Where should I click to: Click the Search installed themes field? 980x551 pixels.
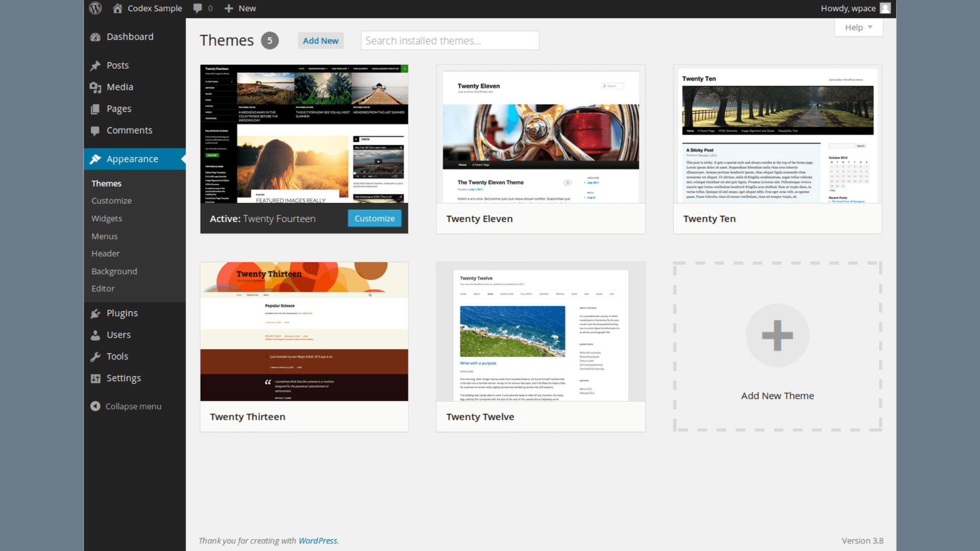[x=450, y=40]
